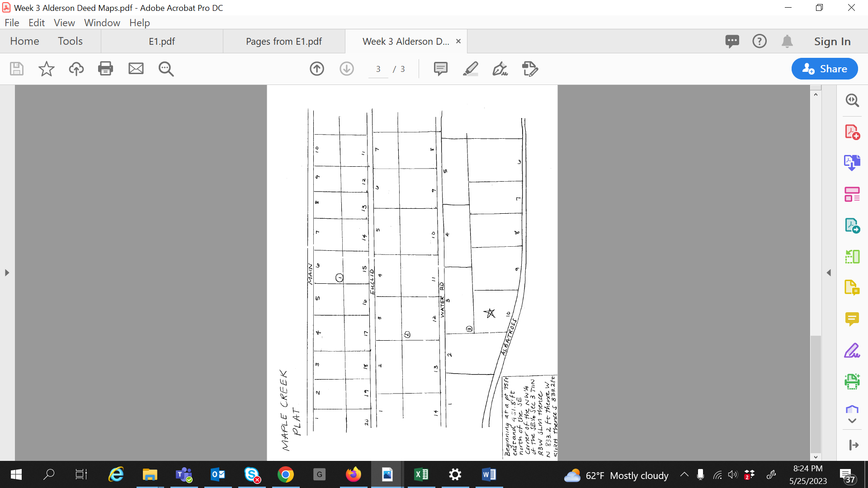Open the notifications bell dropdown
Viewport: 868px width, 488px height.
[x=787, y=41]
